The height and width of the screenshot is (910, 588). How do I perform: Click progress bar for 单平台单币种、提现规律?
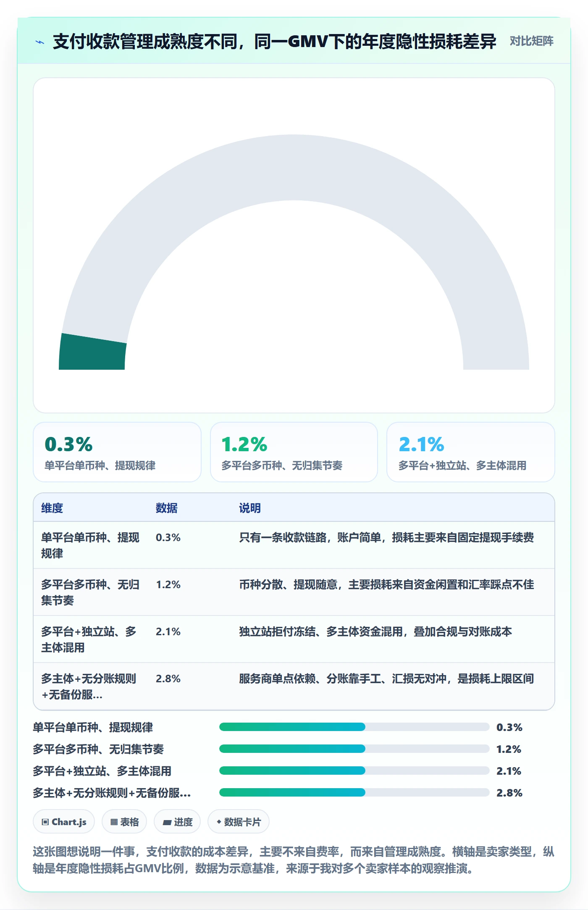pos(354,727)
